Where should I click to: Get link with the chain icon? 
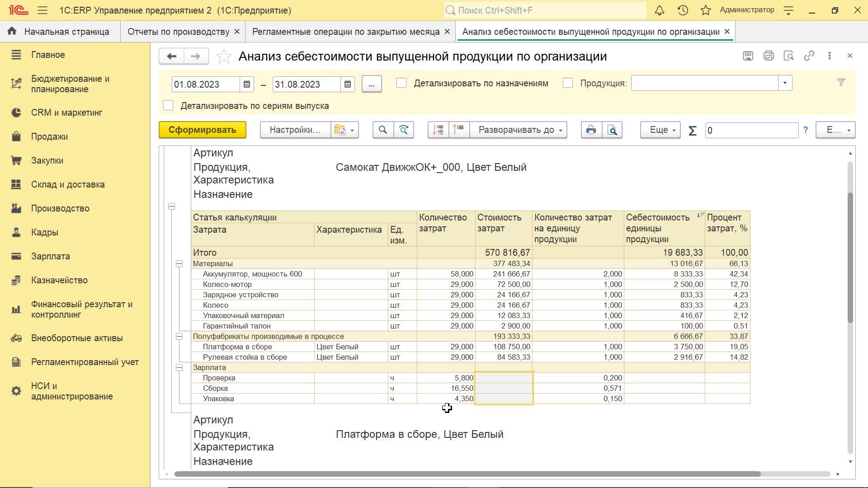pos(809,56)
